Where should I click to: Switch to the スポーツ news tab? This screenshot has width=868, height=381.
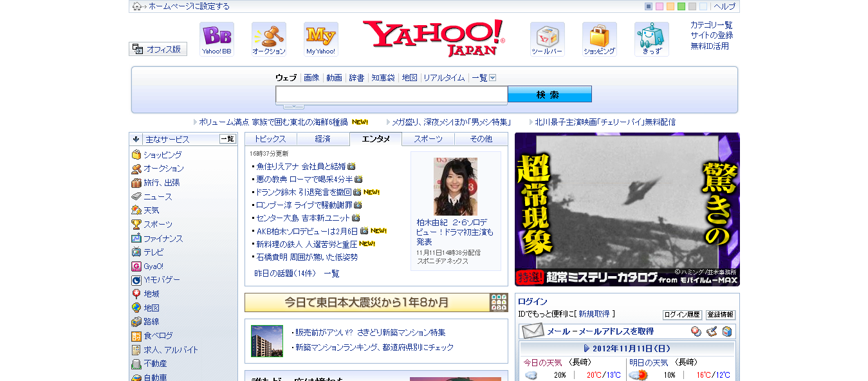429,139
